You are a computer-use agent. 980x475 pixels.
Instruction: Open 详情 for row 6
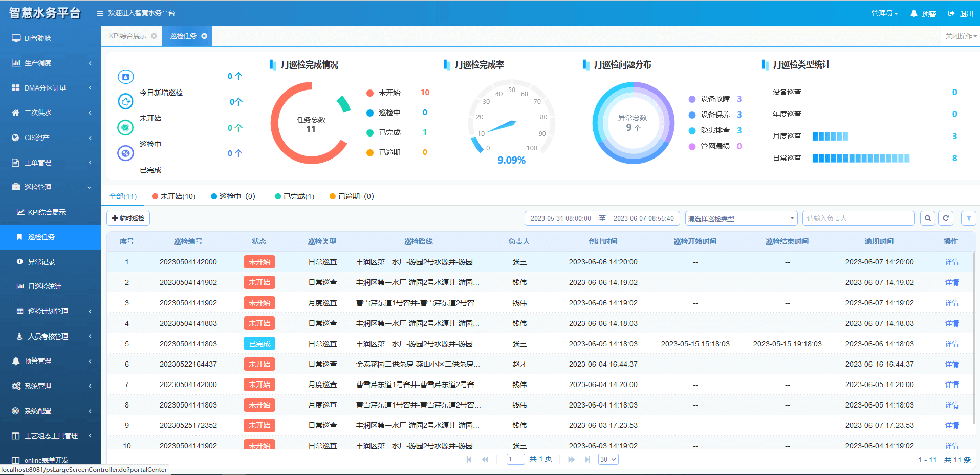point(952,364)
